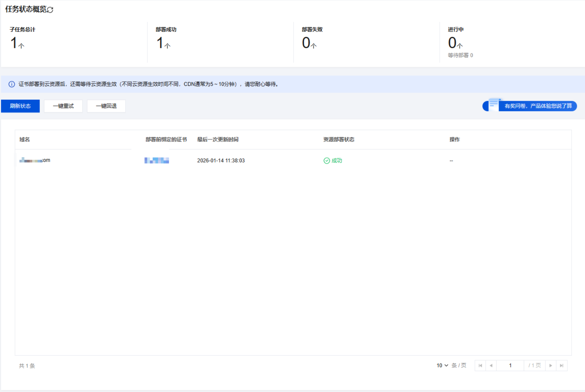Click the info icon in the blue notice bar

point(12,84)
